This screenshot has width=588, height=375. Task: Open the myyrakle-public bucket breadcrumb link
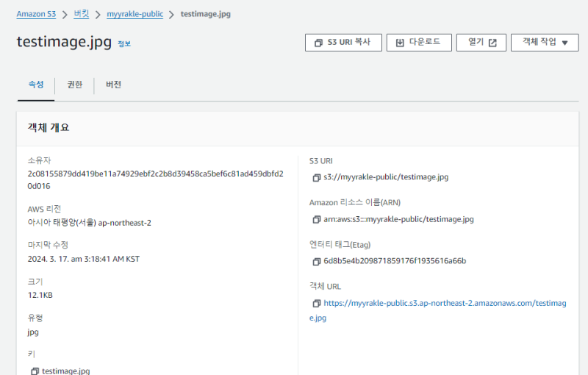(x=135, y=14)
